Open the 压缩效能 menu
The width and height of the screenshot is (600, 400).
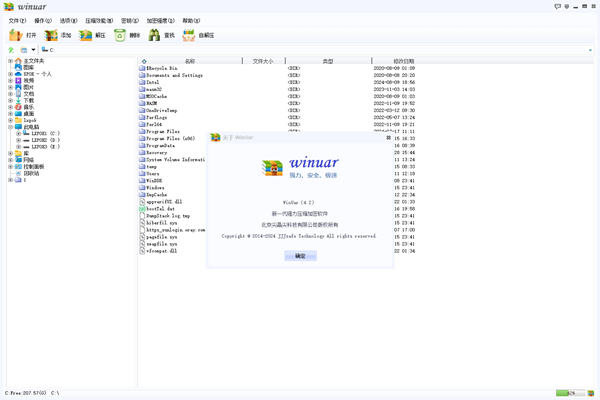coord(99,21)
